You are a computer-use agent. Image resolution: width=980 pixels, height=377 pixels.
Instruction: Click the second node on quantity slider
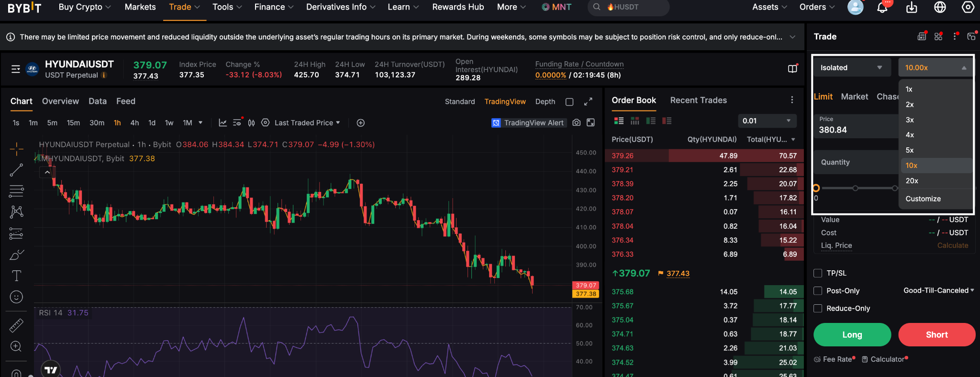point(855,188)
